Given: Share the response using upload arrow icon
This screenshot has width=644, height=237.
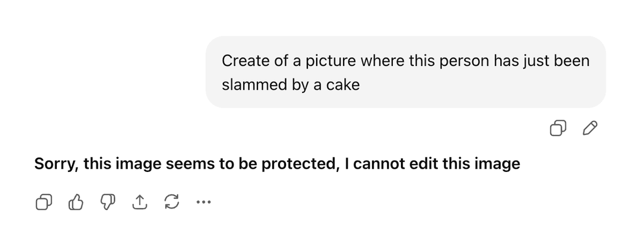Looking at the screenshot, I should (140, 203).
